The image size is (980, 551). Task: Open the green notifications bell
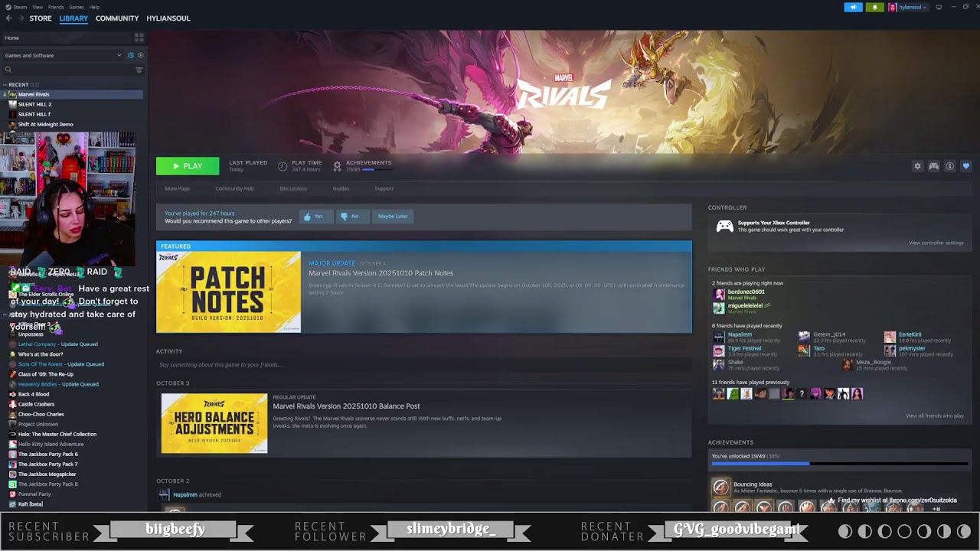tap(874, 7)
